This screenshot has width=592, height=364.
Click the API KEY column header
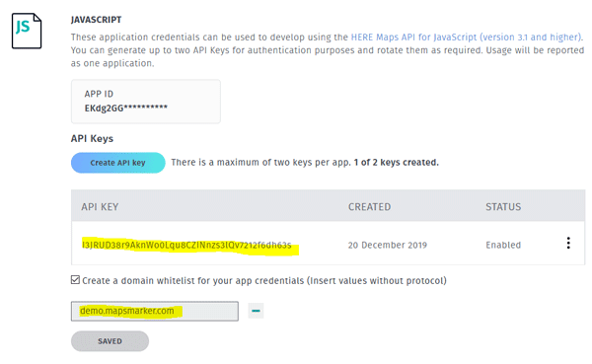(100, 207)
